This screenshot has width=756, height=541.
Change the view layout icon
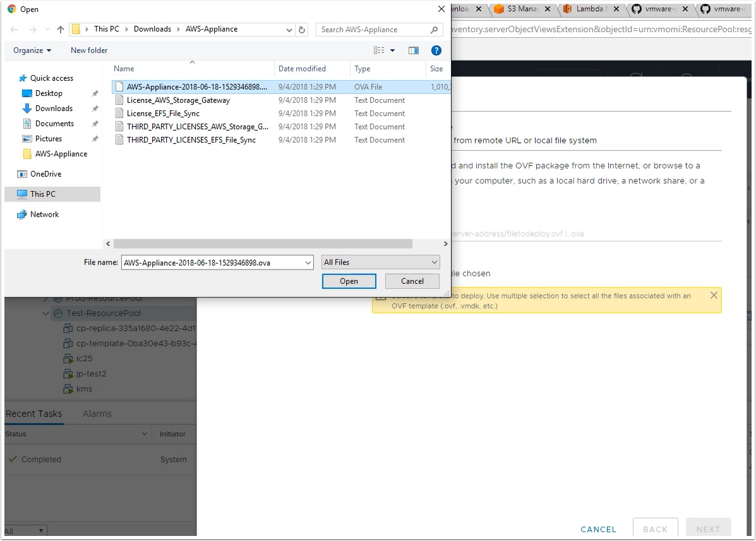click(x=379, y=50)
